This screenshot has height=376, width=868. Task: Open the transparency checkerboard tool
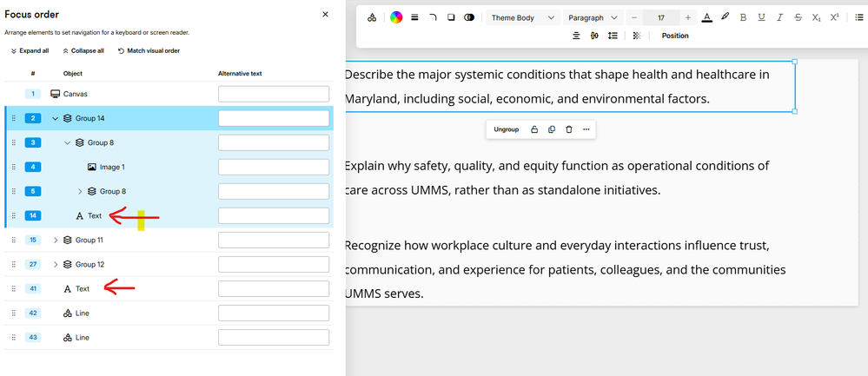pos(636,36)
